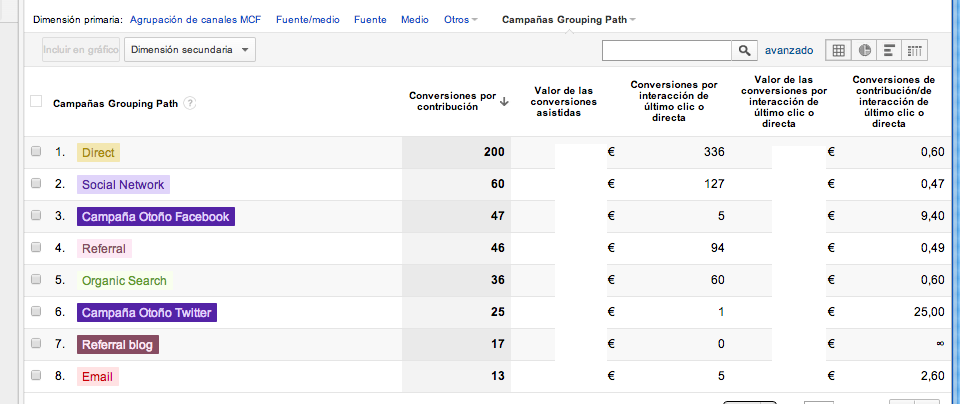Image resolution: width=960 pixels, height=404 pixels.
Task: Switch to pie chart percentage view
Action: 864,50
